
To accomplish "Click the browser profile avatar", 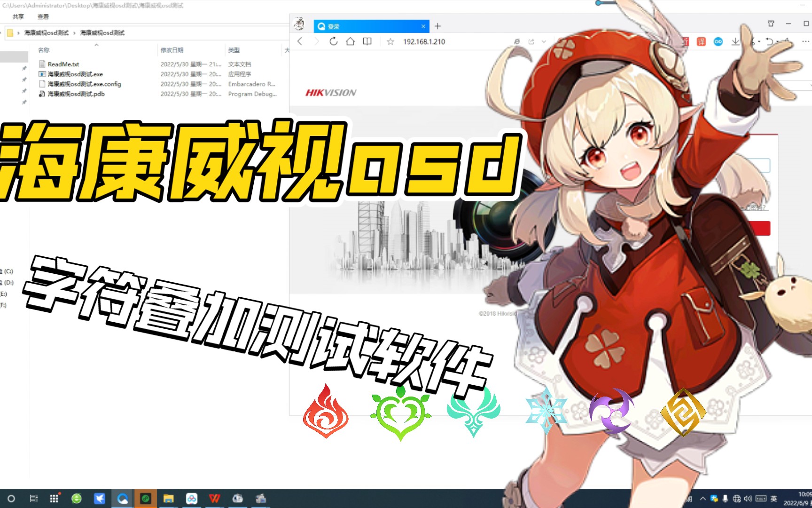I will tap(299, 24).
